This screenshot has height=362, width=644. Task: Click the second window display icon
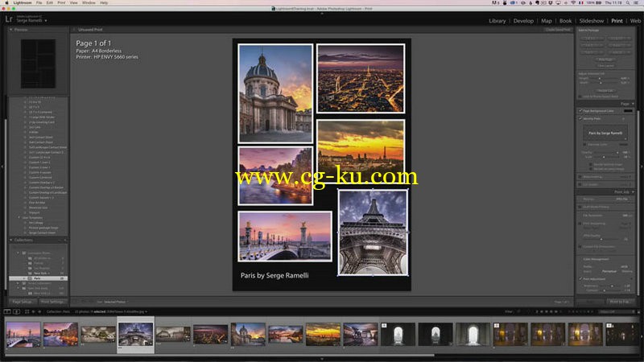(16, 312)
